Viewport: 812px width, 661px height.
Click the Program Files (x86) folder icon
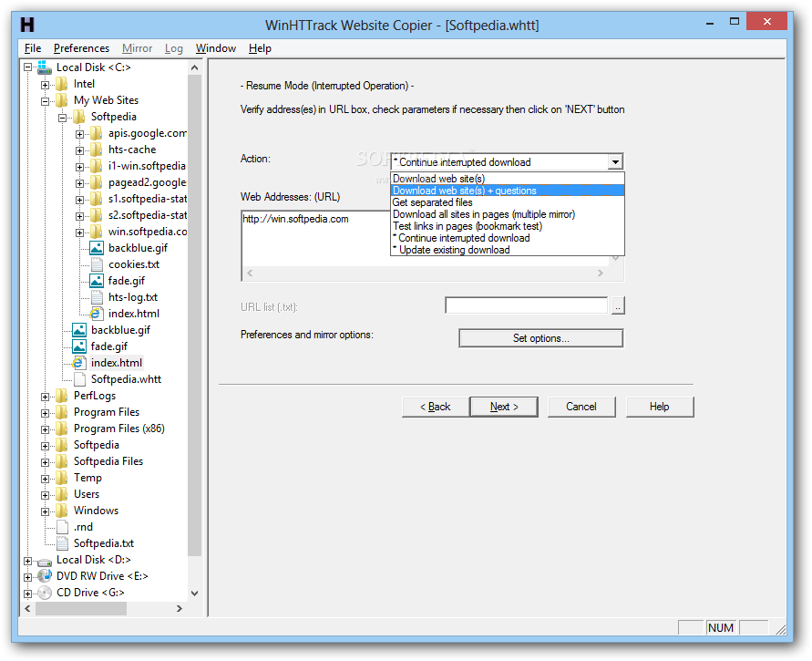(62, 429)
